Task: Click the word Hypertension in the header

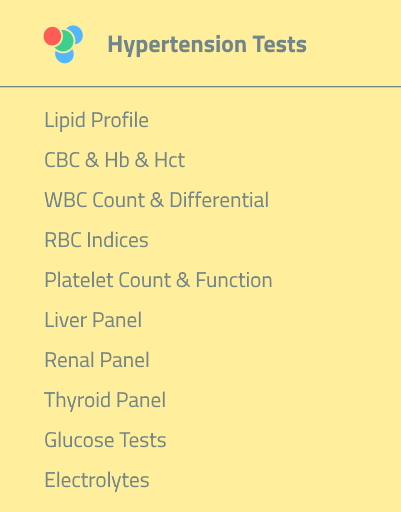Action: (177, 45)
